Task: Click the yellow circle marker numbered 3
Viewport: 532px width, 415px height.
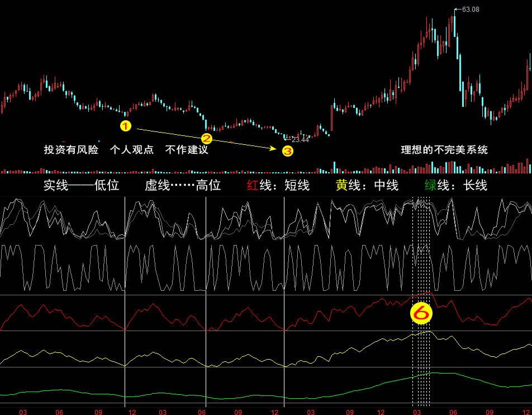Action: 287,151
